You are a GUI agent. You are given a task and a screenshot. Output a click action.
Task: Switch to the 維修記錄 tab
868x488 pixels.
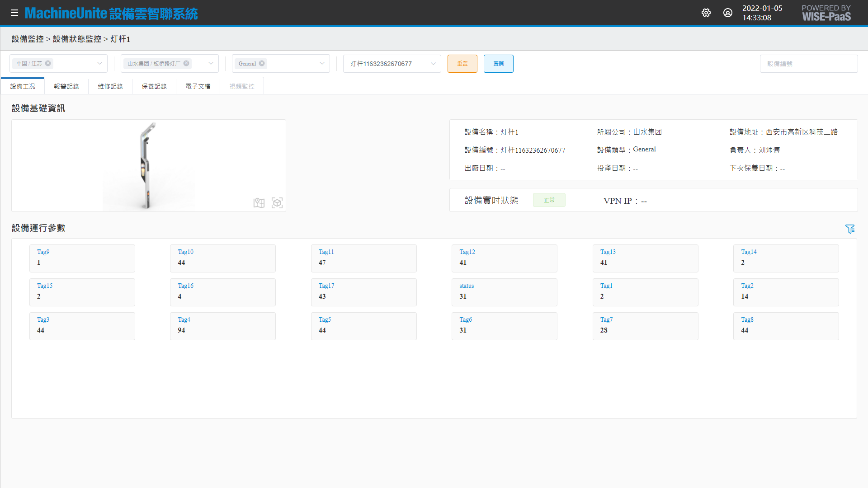coord(110,86)
